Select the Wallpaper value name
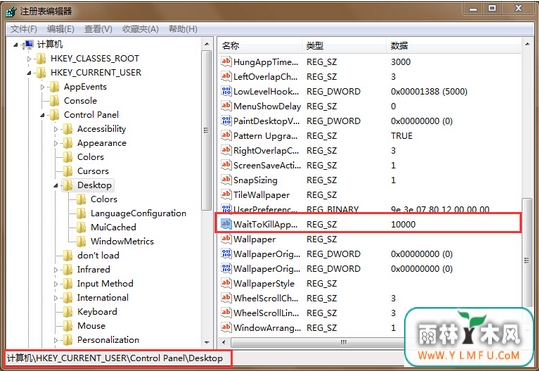This screenshot has width=539, height=372. [254, 239]
